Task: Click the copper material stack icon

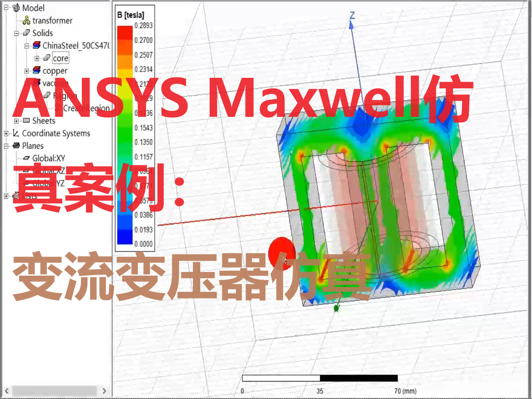Action: tap(37, 70)
